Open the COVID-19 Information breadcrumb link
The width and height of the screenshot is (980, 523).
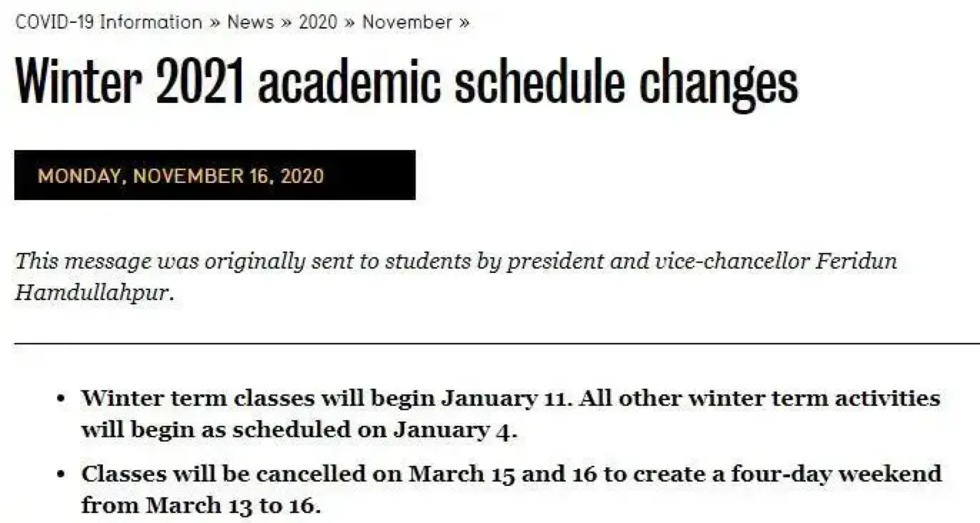(x=109, y=22)
